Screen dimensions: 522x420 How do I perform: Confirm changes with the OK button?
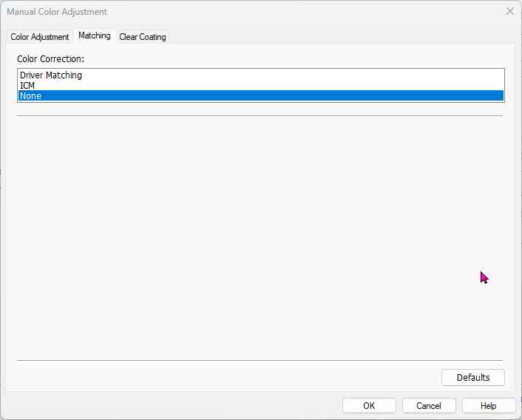pos(369,405)
